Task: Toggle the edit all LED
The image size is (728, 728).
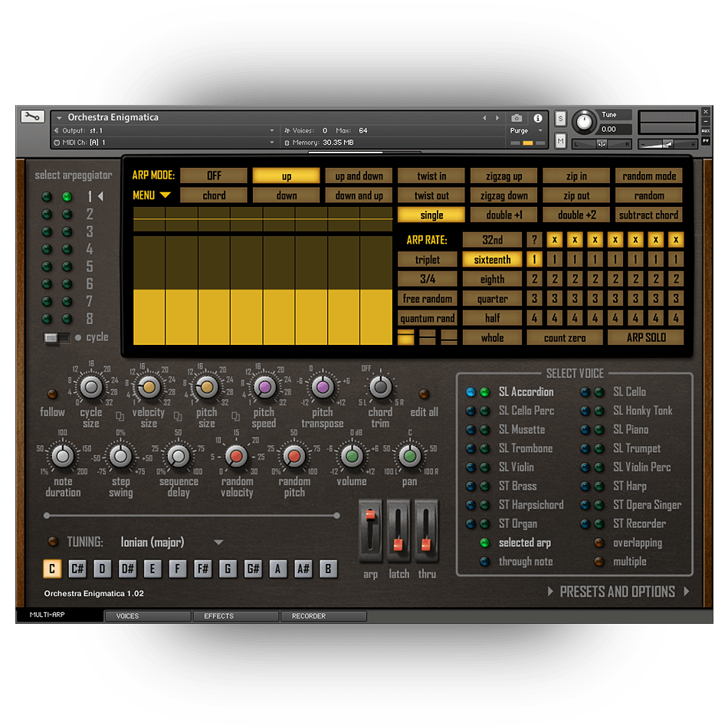Action: 424,394
